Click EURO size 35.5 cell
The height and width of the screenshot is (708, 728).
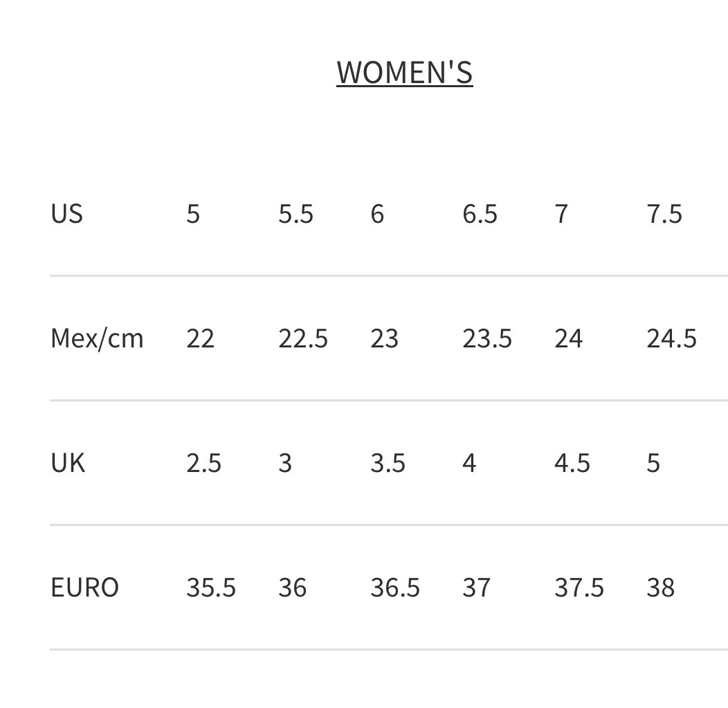(x=211, y=588)
